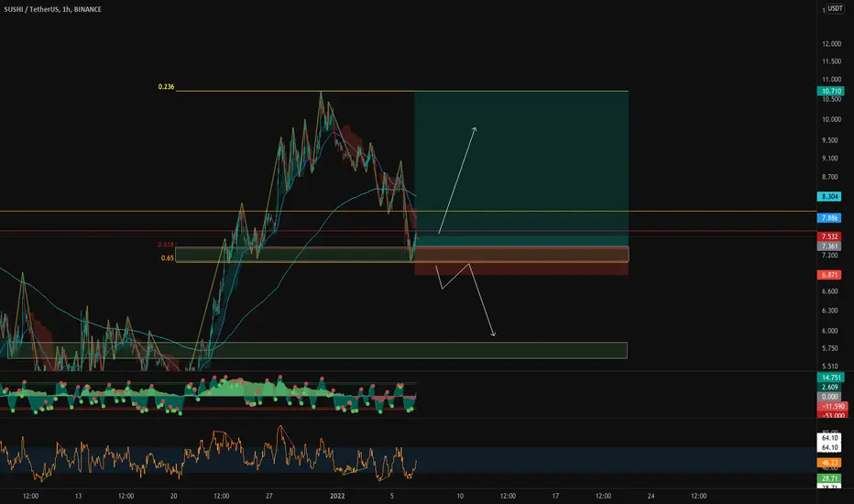Click the 11.000 price axis value
Viewport: 854px width, 504px height.
[x=831, y=80]
